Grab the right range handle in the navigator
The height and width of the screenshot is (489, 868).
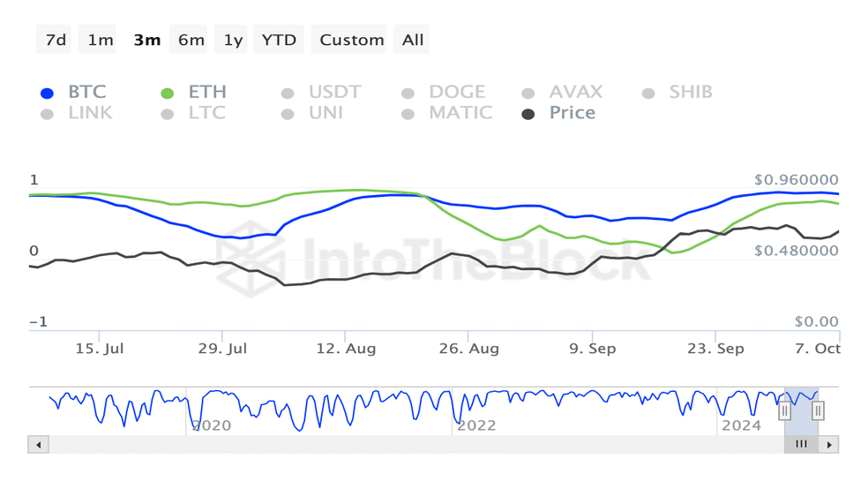(818, 411)
